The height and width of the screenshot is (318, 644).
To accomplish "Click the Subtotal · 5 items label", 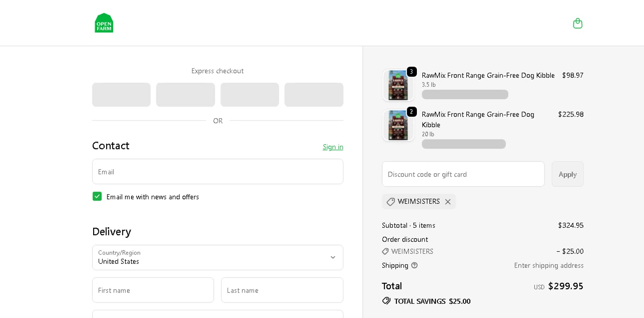I will tap(408, 225).
